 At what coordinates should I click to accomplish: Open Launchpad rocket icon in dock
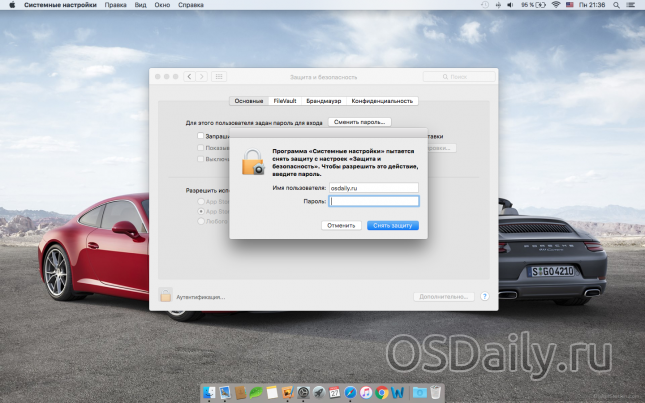coord(318,392)
